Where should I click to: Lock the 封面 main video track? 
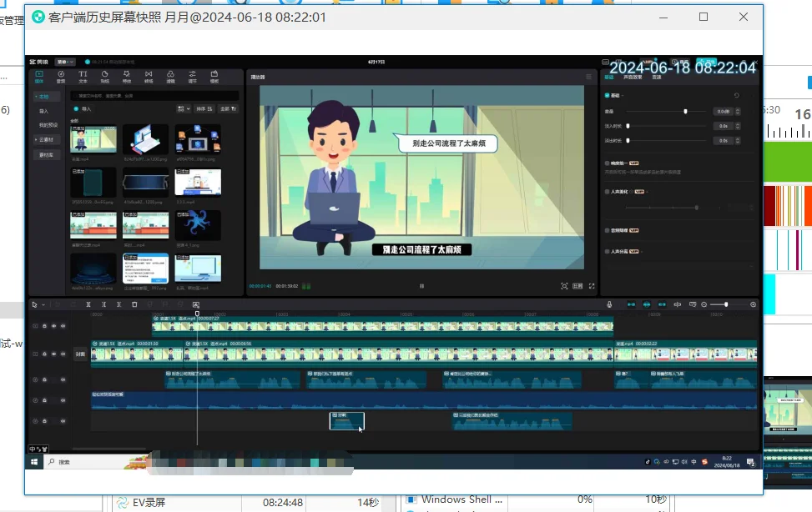pyautogui.click(x=44, y=354)
